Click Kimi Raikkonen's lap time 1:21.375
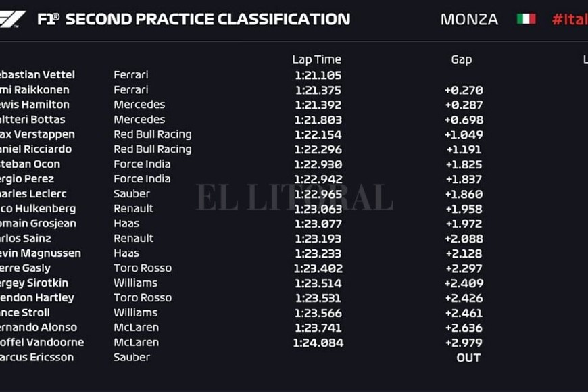588x392 pixels. (318, 90)
